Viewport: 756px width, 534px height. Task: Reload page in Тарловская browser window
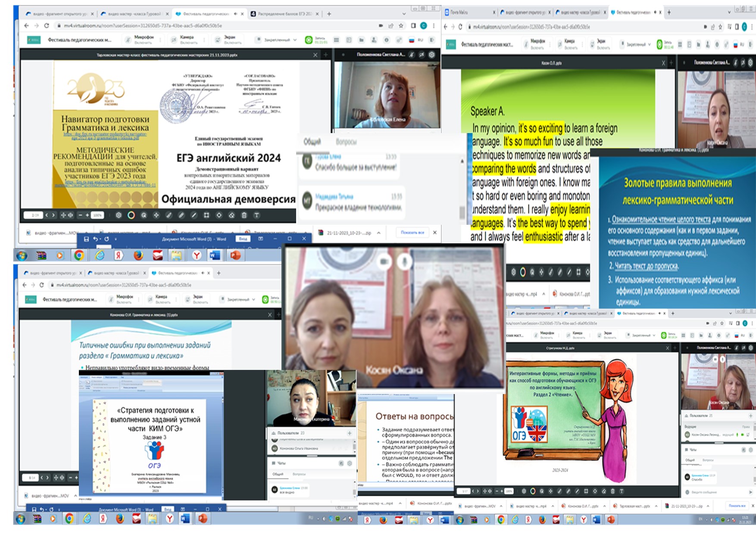[x=47, y=26]
